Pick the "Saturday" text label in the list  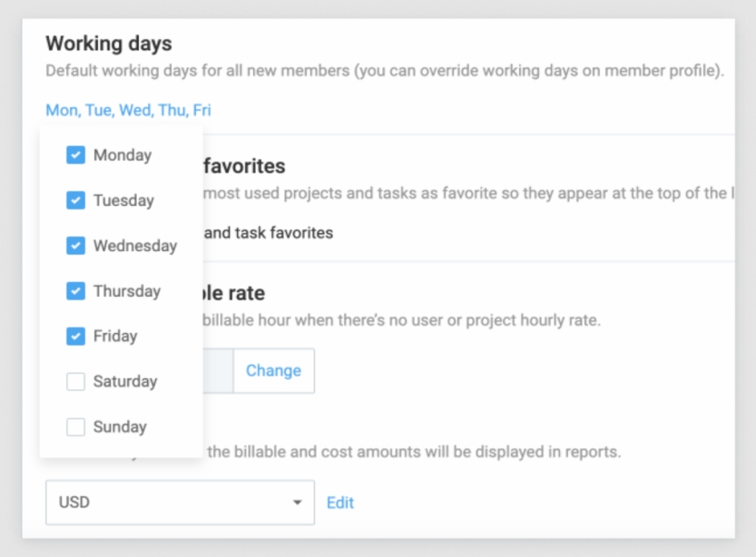click(125, 382)
